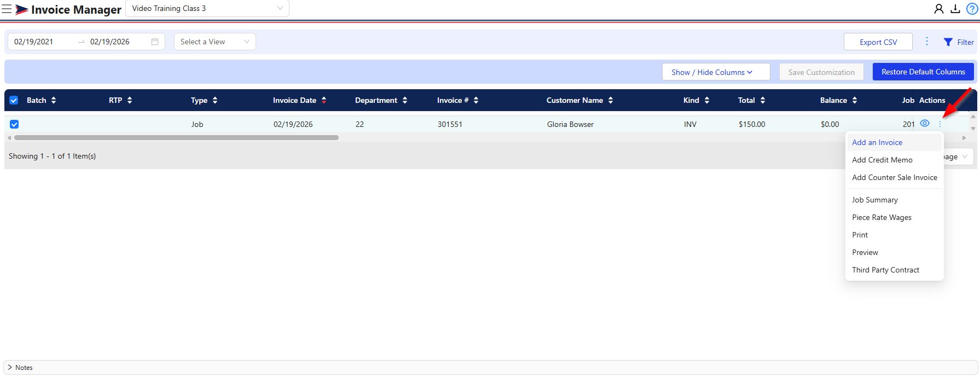This screenshot has width=980, height=377.
Task: Choose Add Credit Memo from menu
Action: pos(882,160)
